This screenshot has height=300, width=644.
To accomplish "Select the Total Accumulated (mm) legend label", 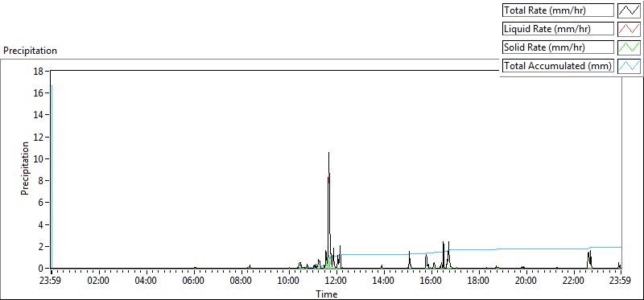I will coord(558,66).
